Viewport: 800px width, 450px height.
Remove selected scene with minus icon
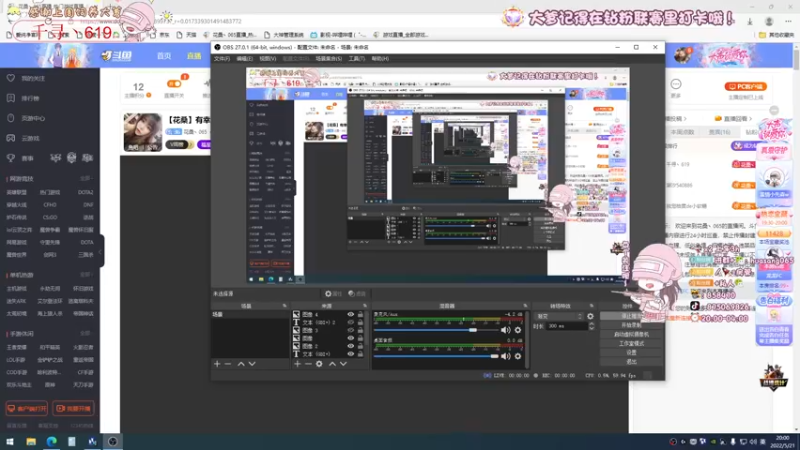[x=228, y=364]
